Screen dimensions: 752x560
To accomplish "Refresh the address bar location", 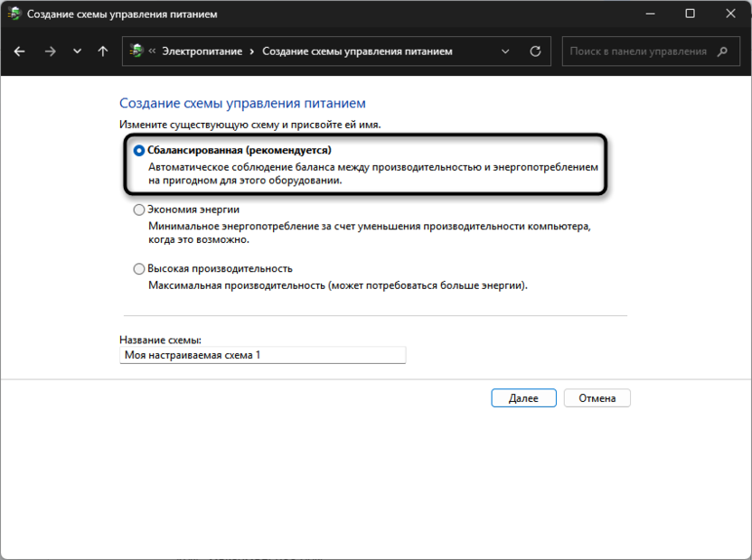I will (x=535, y=51).
